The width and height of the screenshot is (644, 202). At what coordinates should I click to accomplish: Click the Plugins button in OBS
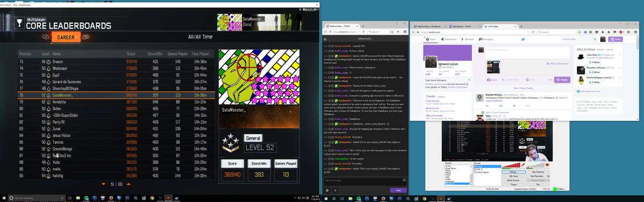(514, 185)
